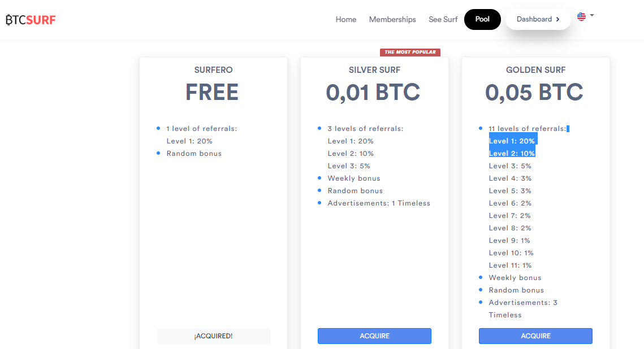Click highlighted Level 1: 20% in Golden Surf
This screenshot has width=644, height=349.
click(x=512, y=141)
